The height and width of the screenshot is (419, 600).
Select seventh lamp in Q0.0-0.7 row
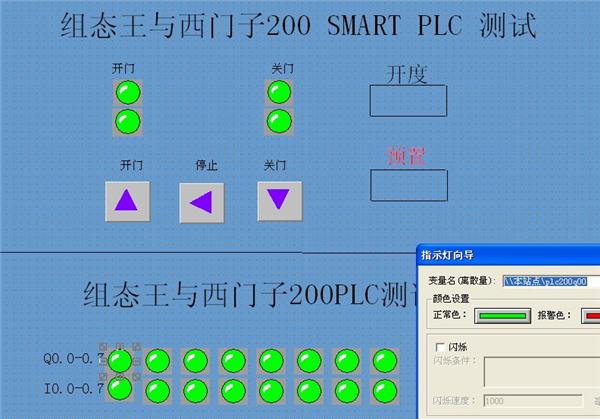[347, 361]
